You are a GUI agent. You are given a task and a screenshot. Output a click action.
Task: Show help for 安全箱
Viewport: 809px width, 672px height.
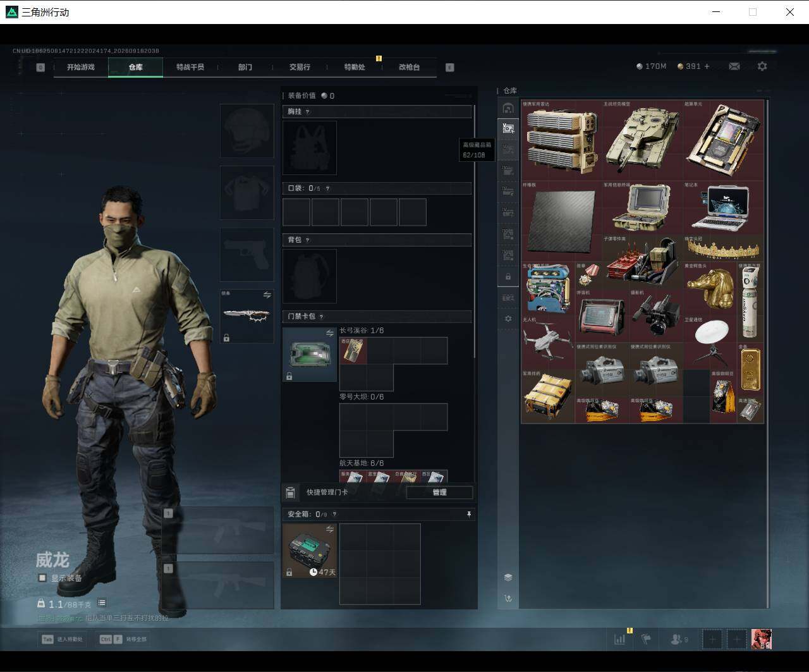[x=335, y=515]
